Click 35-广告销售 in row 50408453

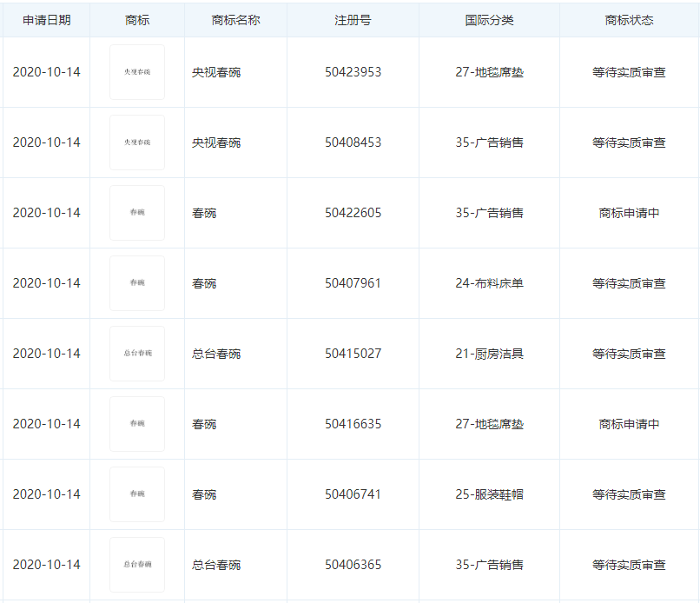pos(489,142)
